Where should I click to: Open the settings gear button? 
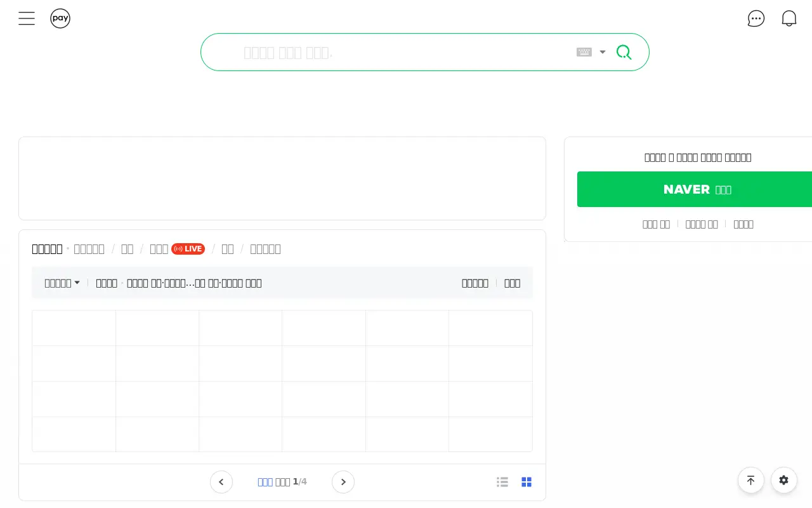pos(784,480)
